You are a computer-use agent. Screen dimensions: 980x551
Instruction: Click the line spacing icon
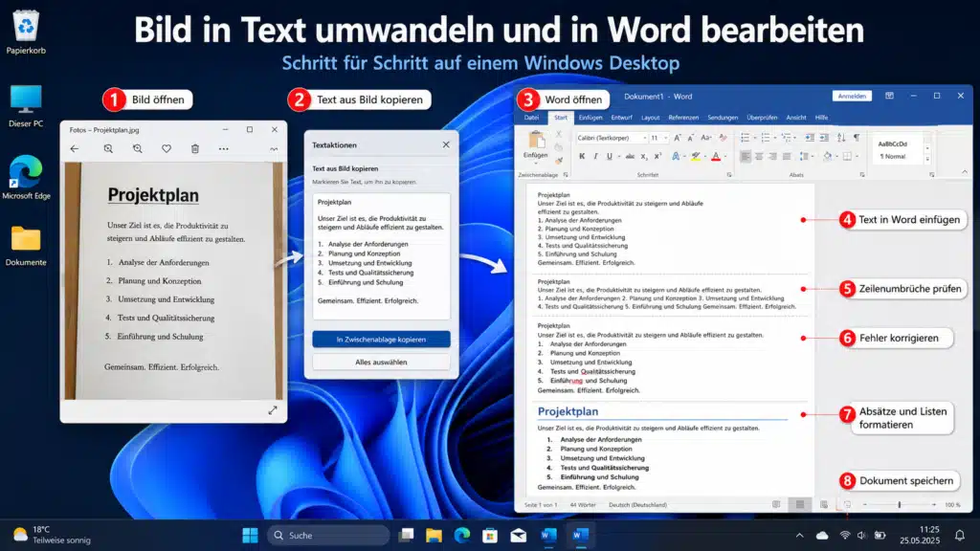point(804,156)
